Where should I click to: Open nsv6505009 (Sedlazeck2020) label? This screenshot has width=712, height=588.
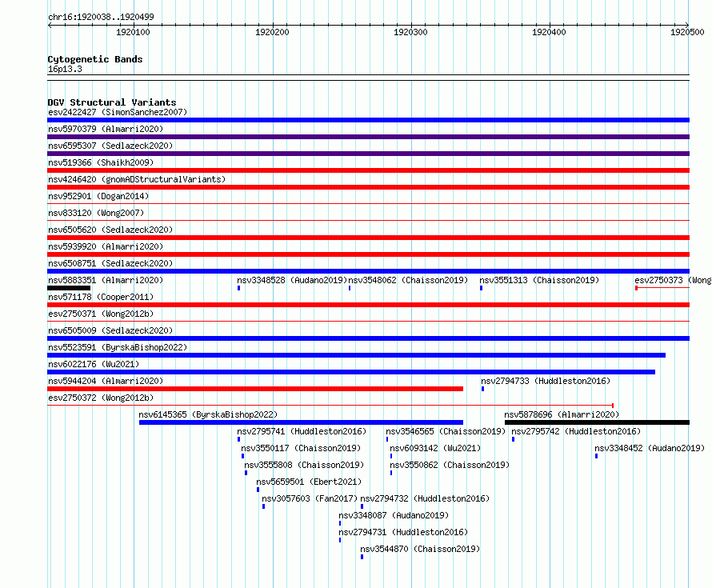click(110, 330)
